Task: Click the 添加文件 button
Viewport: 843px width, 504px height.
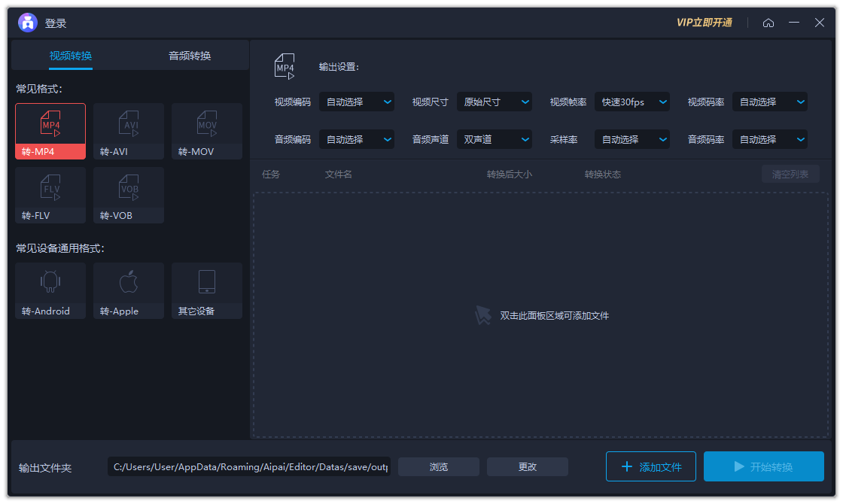Action: click(x=650, y=466)
